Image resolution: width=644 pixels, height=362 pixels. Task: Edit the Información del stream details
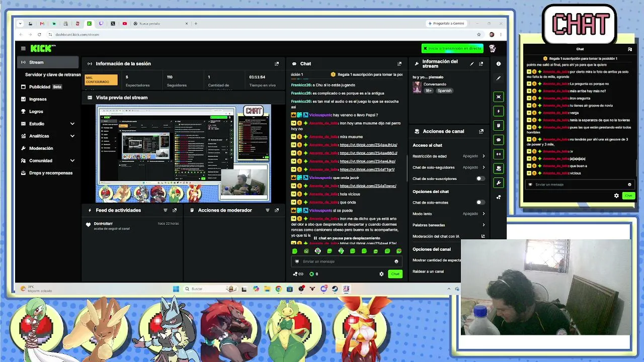tap(472, 64)
